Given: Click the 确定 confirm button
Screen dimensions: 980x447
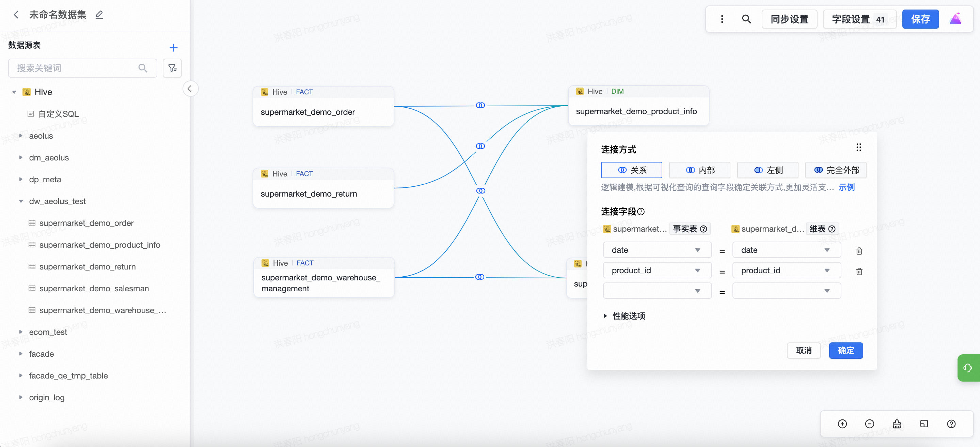Looking at the screenshot, I should click(845, 350).
